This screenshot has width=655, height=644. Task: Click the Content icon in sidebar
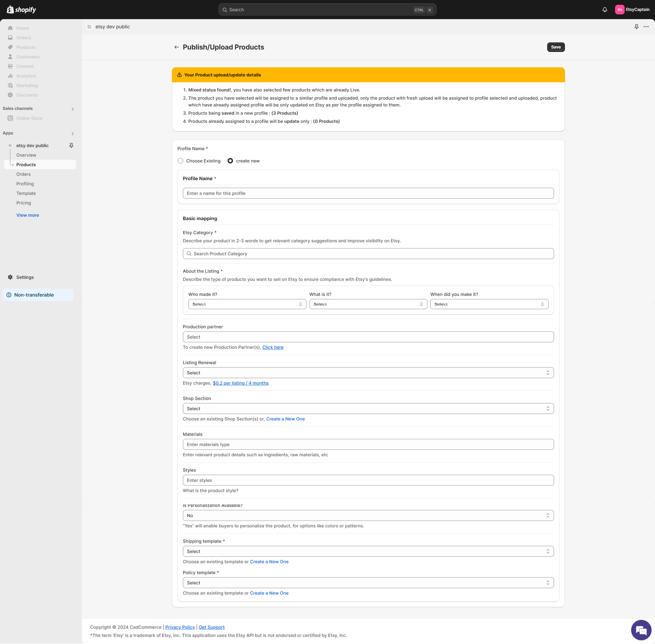10,66
